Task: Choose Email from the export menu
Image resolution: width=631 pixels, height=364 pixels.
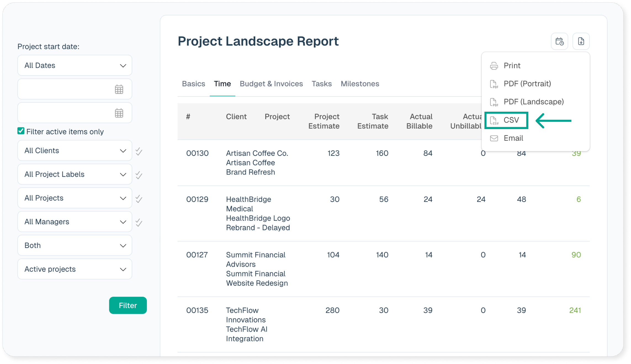Action: pos(513,138)
